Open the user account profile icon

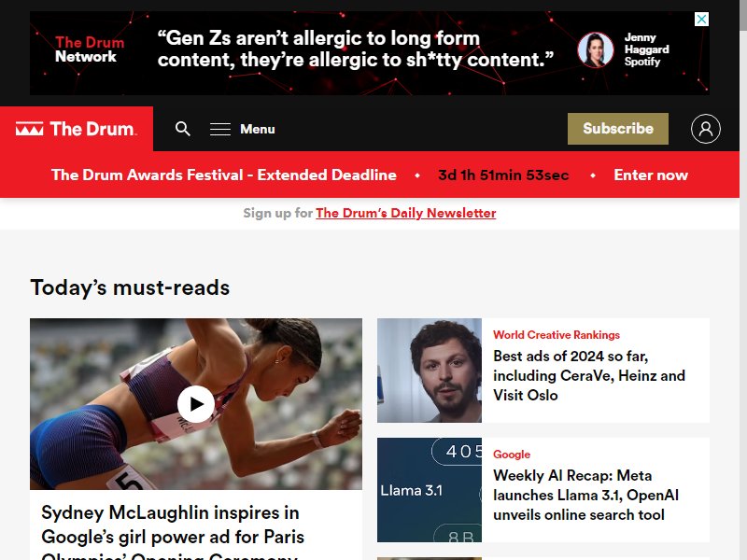tap(706, 129)
